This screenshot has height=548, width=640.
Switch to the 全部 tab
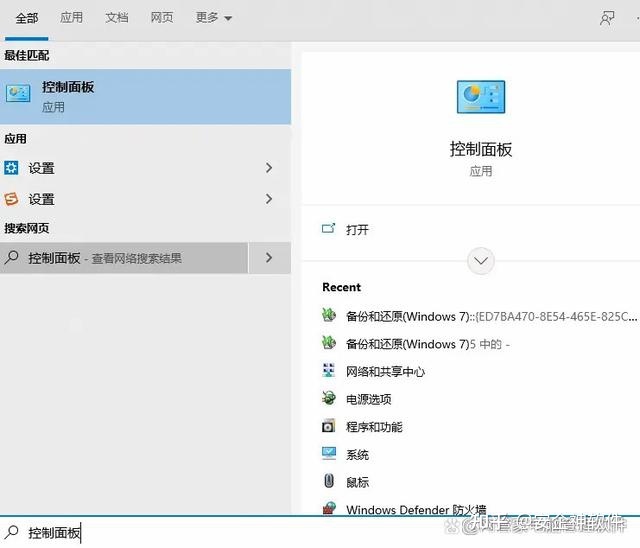click(x=27, y=18)
